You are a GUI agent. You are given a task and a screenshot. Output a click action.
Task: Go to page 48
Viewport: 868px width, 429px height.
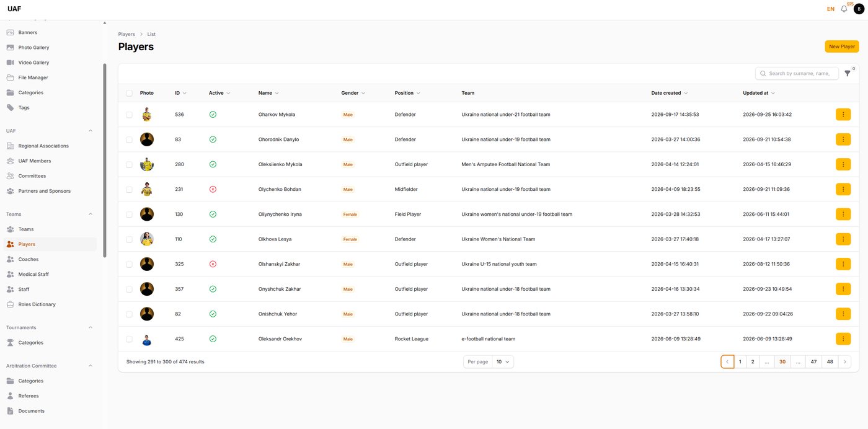pyautogui.click(x=830, y=361)
